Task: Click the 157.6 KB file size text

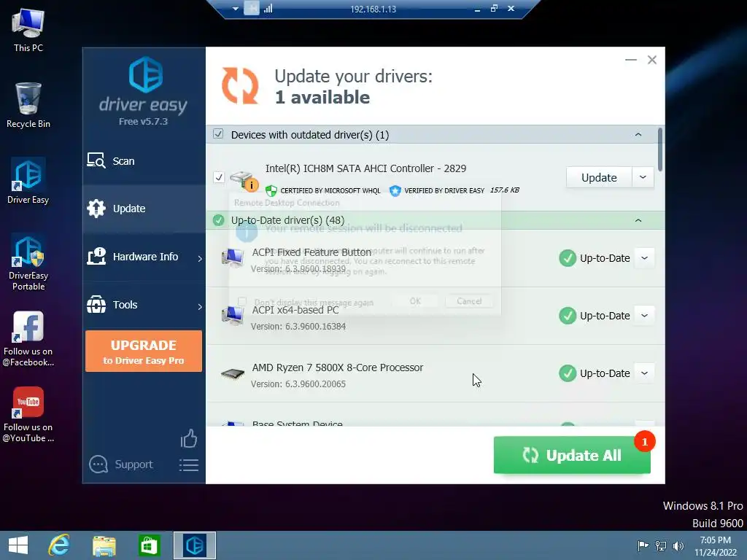Action: pyautogui.click(x=505, y=190)
